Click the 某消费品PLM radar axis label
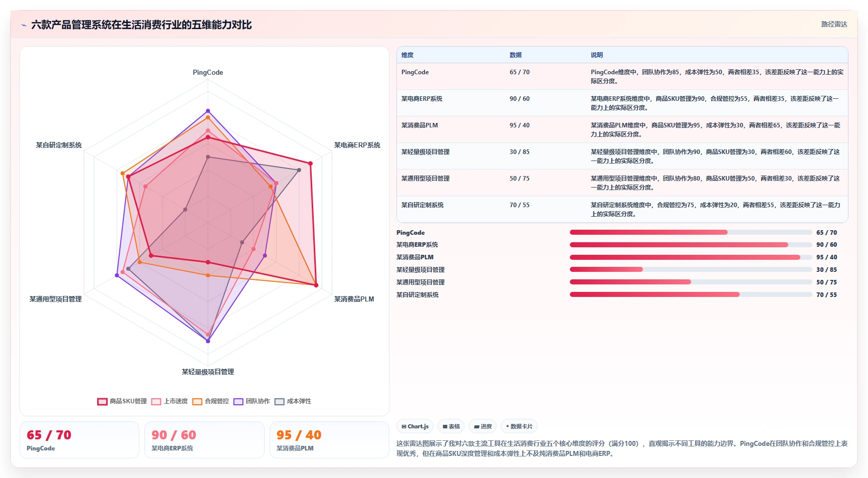 coord(354,299)
